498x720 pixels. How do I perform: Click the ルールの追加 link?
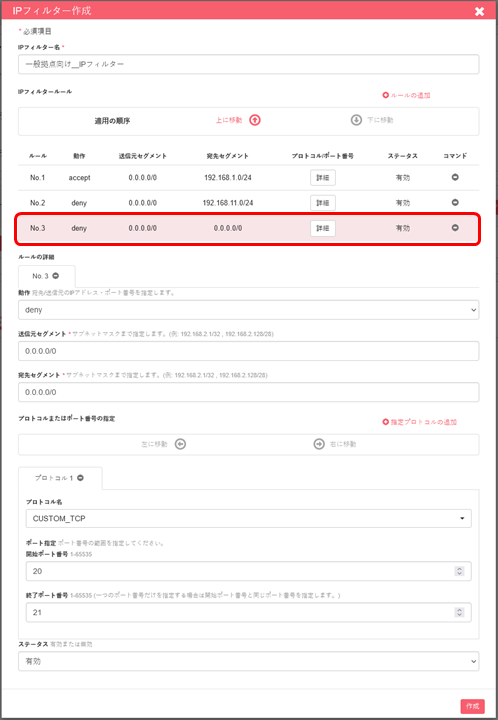[406, 96]
